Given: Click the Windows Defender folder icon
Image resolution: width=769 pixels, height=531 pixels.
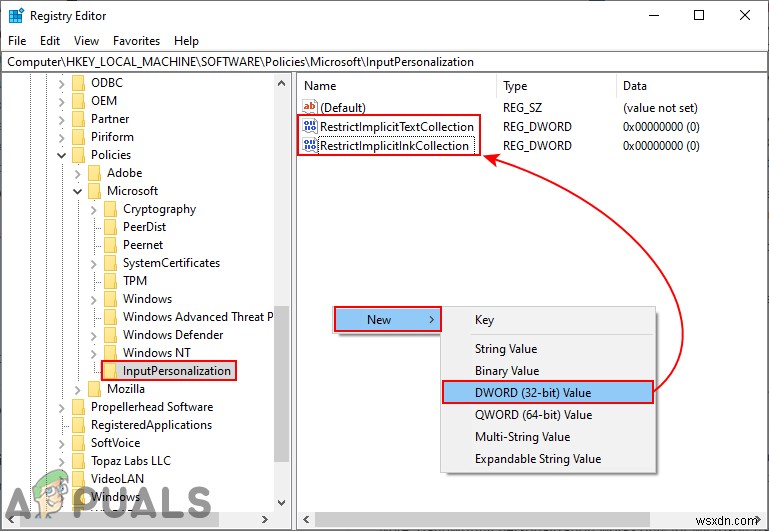Looking at the screenshot, I should [111, 335].
